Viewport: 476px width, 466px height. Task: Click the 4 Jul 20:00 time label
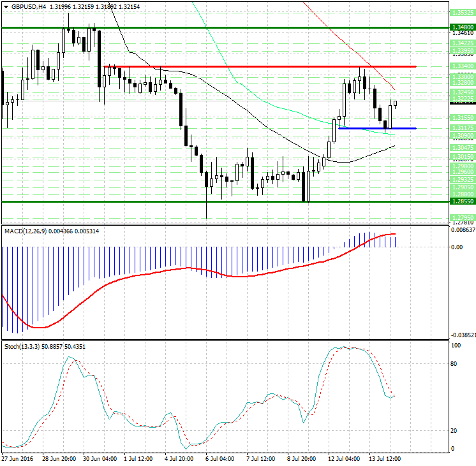pyautogui.click(x=179, y=458)
